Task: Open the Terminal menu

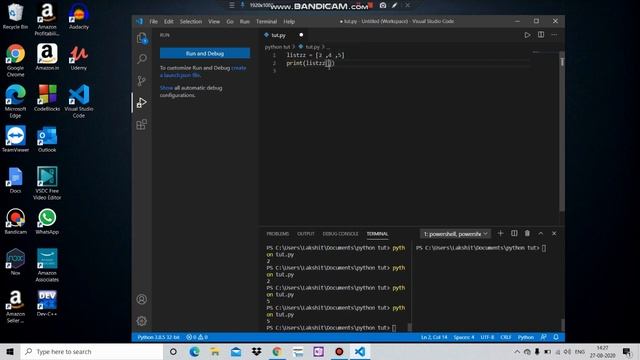Action: click(x=267, y=22)
